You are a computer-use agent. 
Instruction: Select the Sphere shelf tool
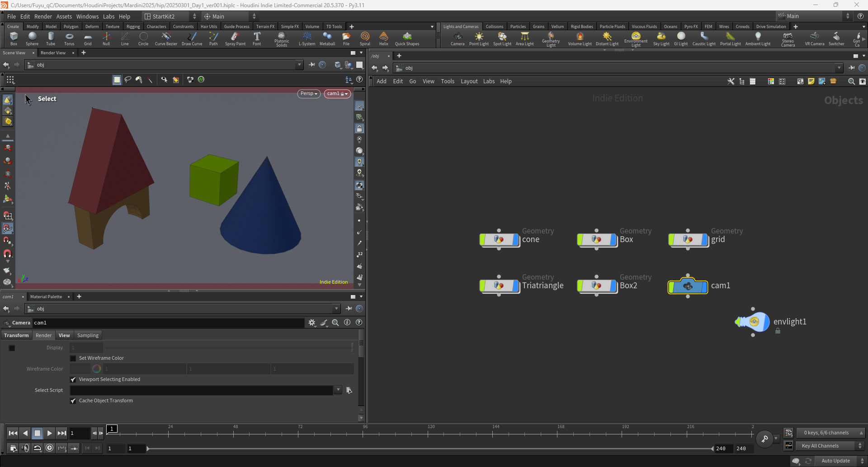coord(32,39)
